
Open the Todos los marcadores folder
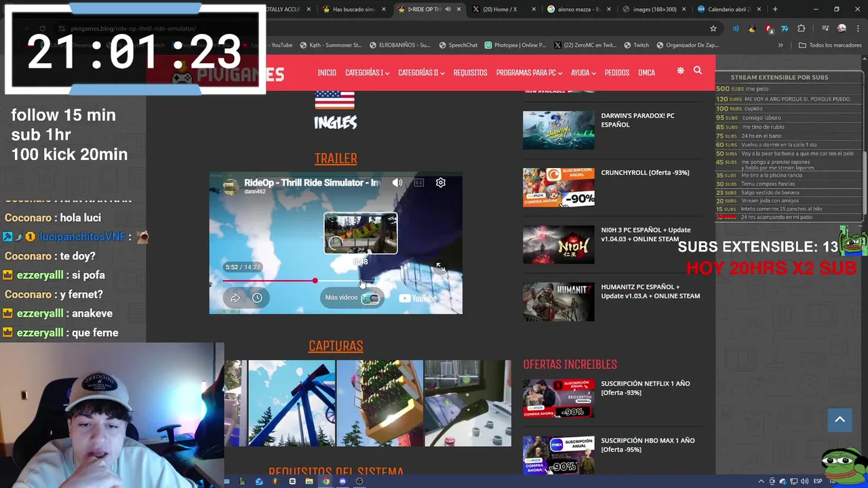tap(830, 45)
